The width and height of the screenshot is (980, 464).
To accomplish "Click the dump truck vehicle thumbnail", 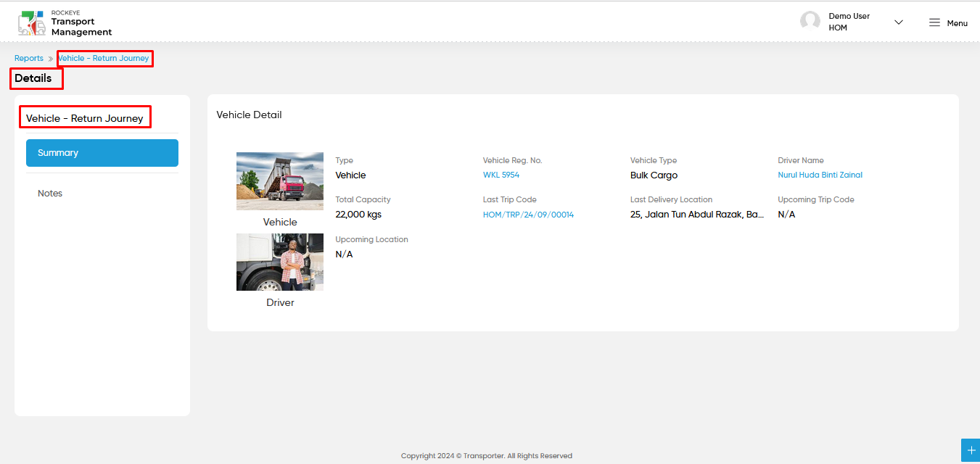I will pyautogui.click(x=280, y=181).
